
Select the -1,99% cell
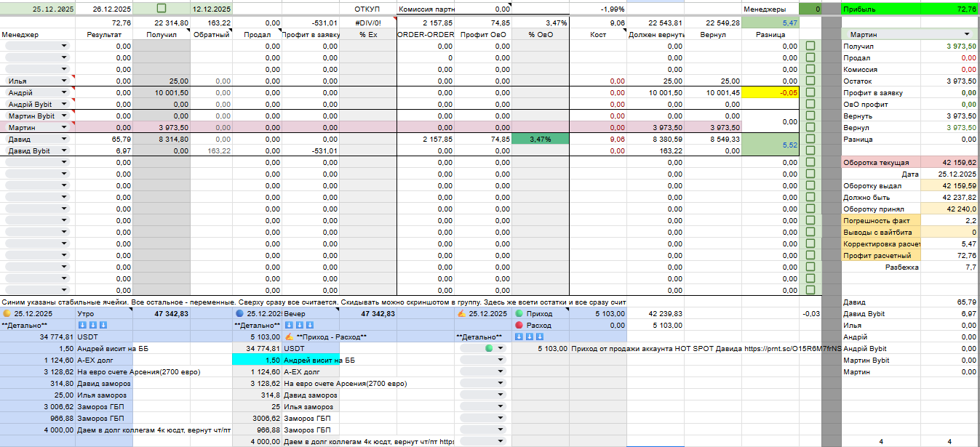click(x=598, y=9)
